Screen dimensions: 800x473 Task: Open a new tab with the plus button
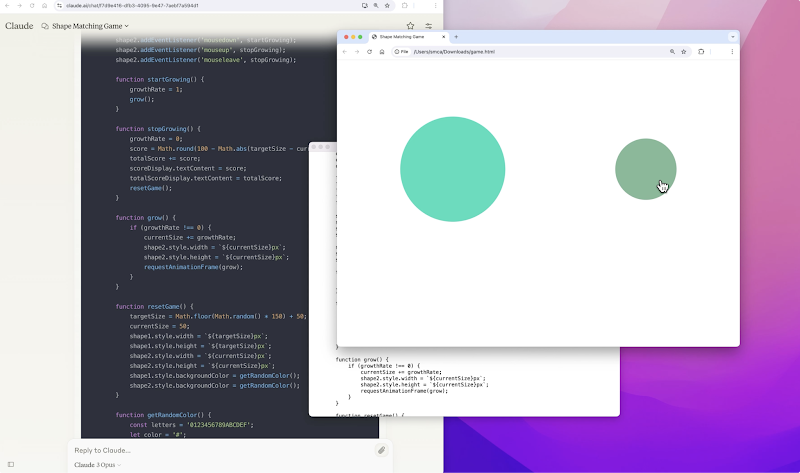tap(456, 37)
